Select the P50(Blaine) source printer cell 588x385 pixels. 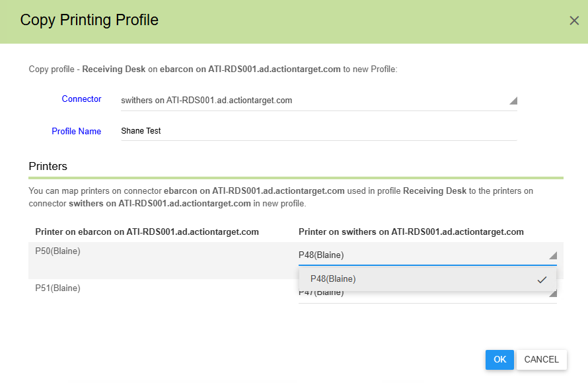tap(57, 251)
